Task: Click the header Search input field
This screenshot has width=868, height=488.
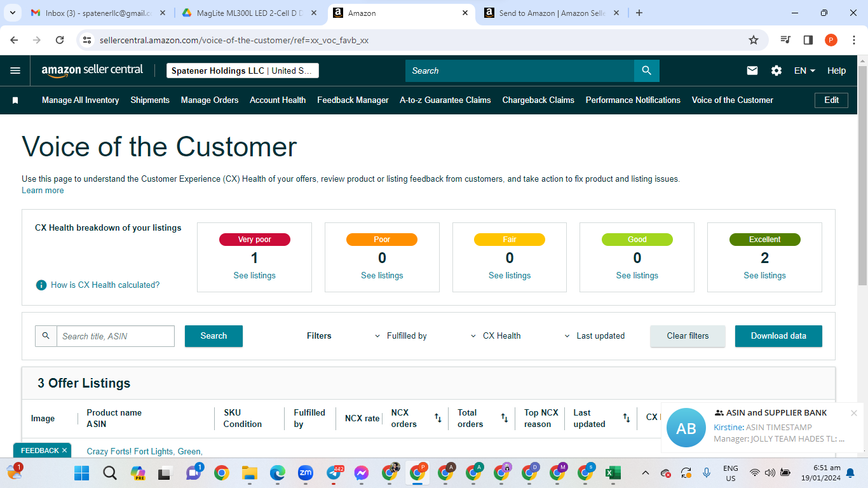Action: click(x=520, y=71)
